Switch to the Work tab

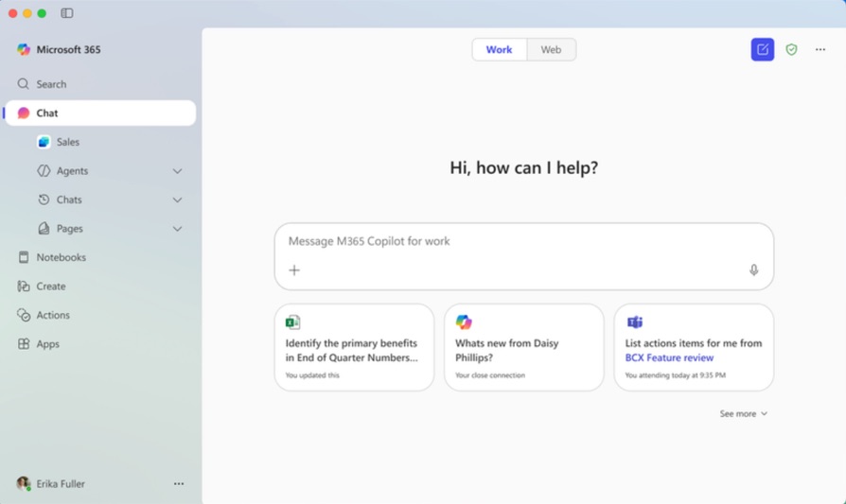pyautogui.click(x=499, y=49)
